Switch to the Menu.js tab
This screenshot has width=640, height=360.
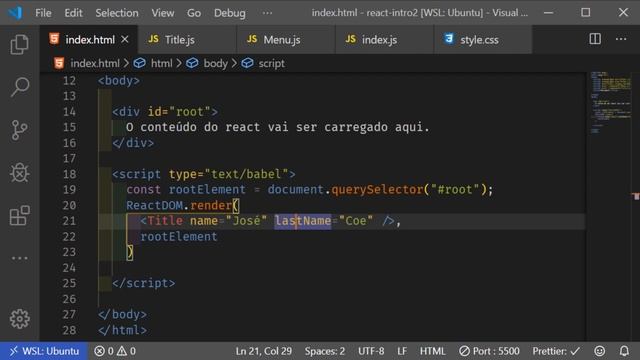[x=286, y=40]
